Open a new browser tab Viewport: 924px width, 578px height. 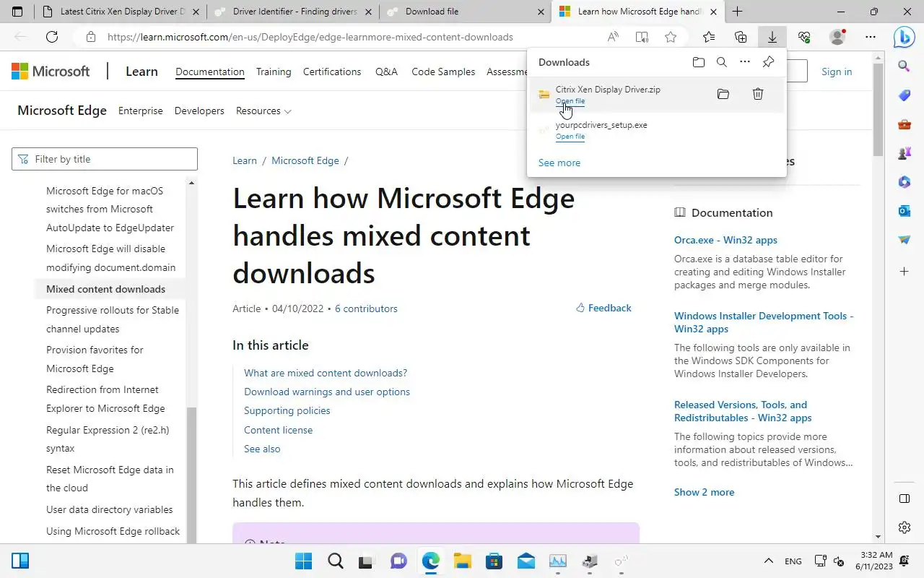[737, 12]
